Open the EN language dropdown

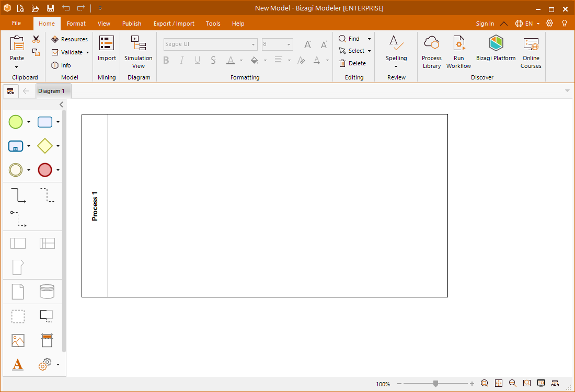click(527, 24)
